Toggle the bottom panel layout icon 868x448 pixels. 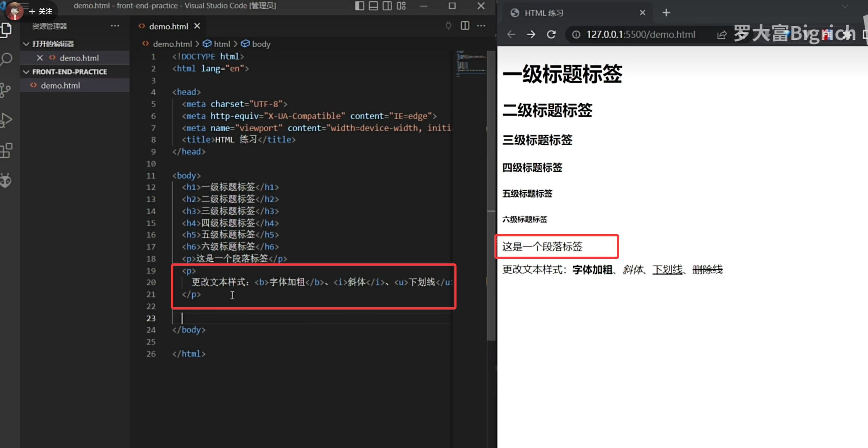tap(373, 6)
